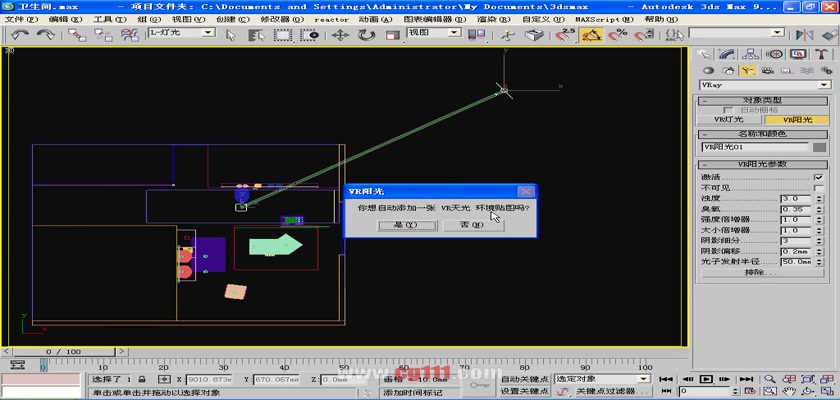Image resolution: width=840 pixels, height=400 pixels.
Task: Click the Use Pivot Point Center icon
Action: pos(476,35)
